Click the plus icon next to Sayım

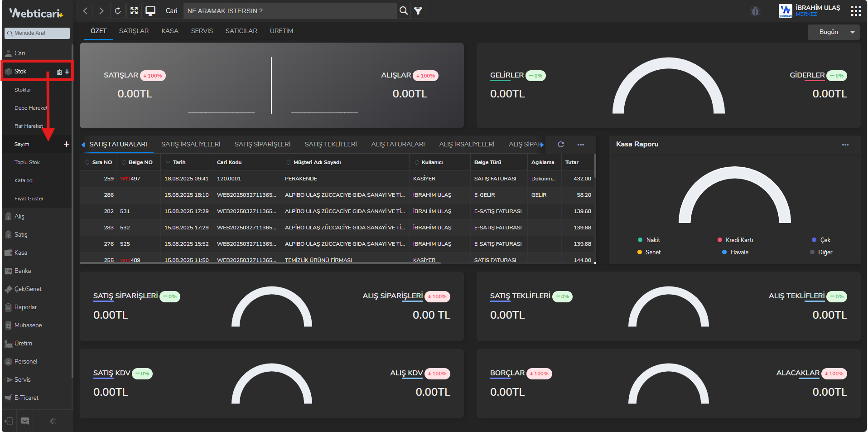67,144
